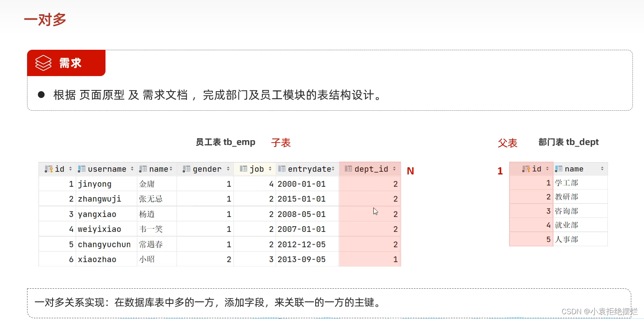This screenshot has width=644, height=319.
Task: Click the 学工部 department row
Action: click(x=558, y=183)
